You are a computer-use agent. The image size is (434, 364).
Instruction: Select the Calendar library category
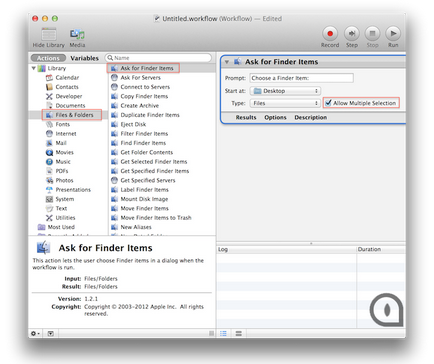(x=67, y=78)
